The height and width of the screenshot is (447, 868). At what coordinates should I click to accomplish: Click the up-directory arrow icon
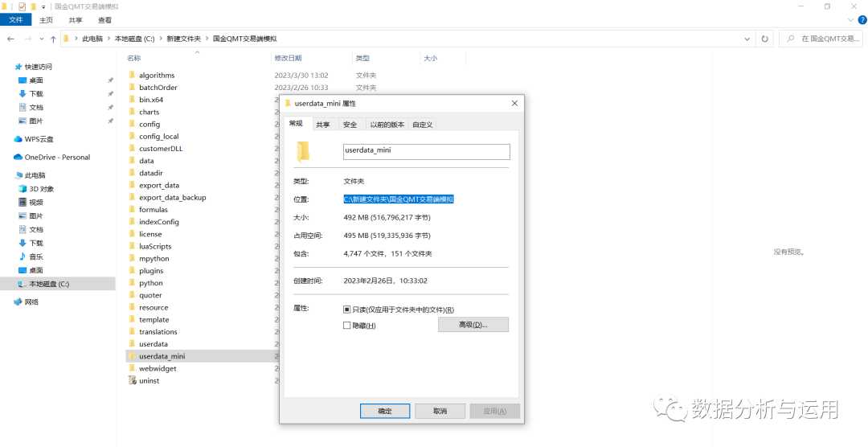[53, 39]
